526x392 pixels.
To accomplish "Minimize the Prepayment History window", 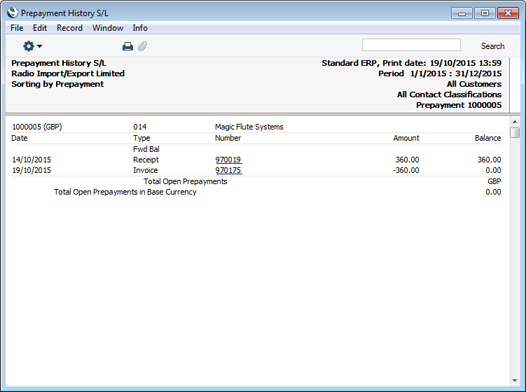I will (x=462, y=13).
